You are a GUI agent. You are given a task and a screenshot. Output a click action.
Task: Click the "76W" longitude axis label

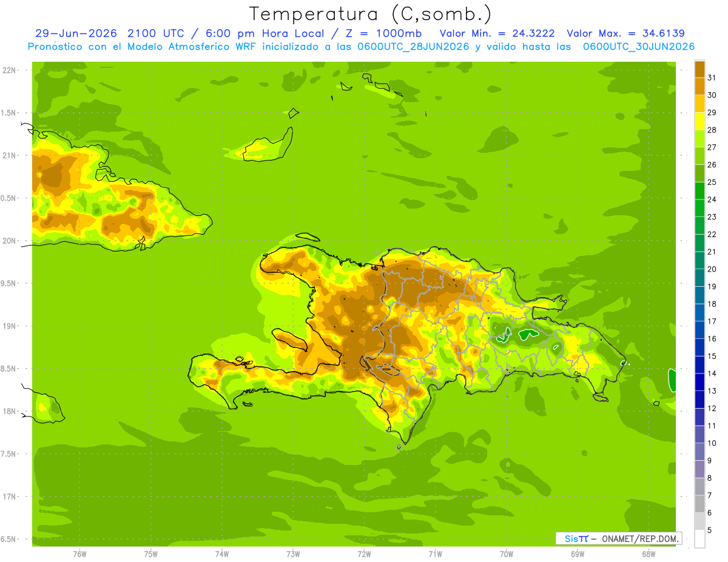(79, 554)
